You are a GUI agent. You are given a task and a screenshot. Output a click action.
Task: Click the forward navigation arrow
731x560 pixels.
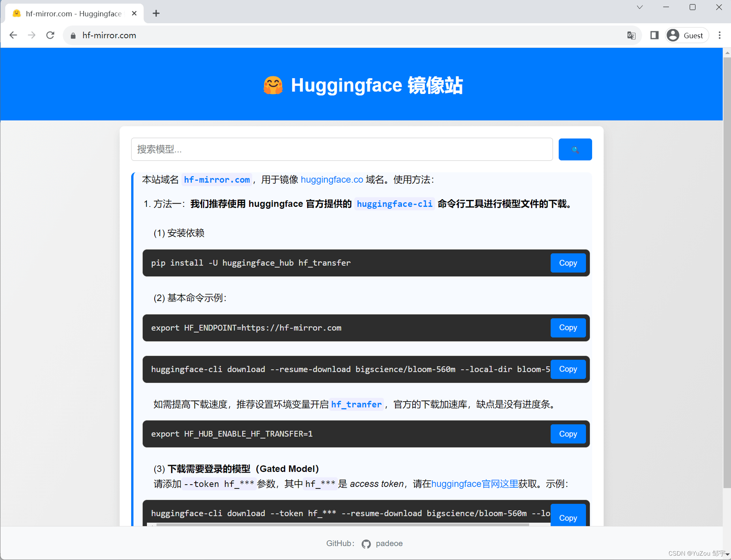pos(32,35)
